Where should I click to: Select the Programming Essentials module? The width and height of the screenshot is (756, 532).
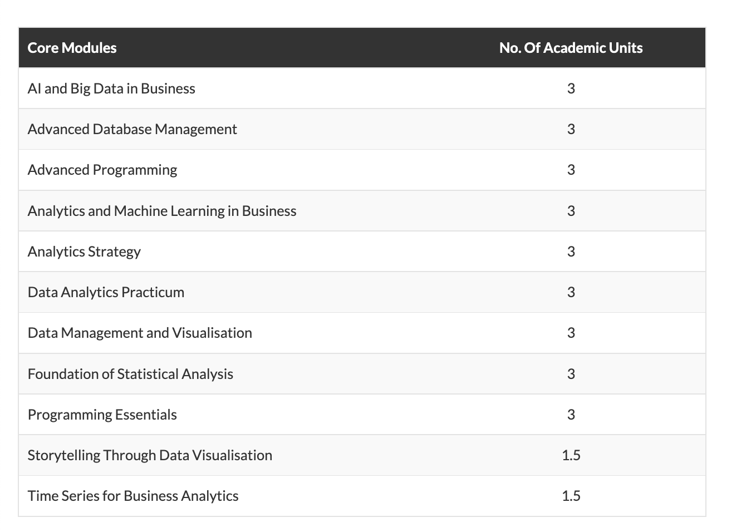coord(102,415)
